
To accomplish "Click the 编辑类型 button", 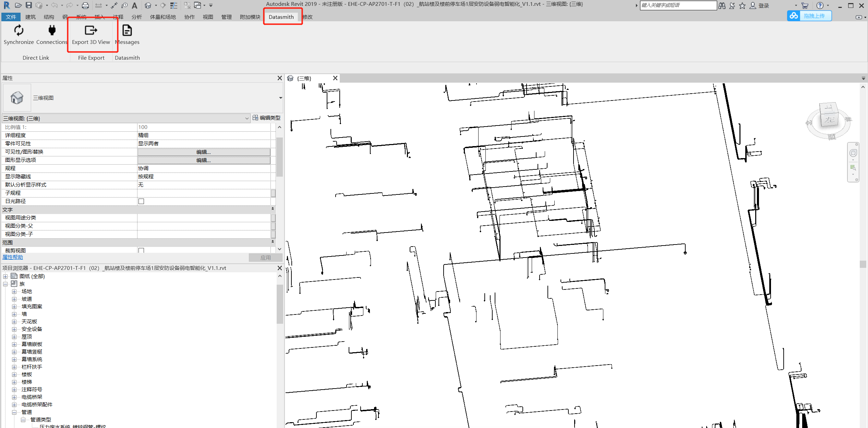I will (x=267, y=118).
